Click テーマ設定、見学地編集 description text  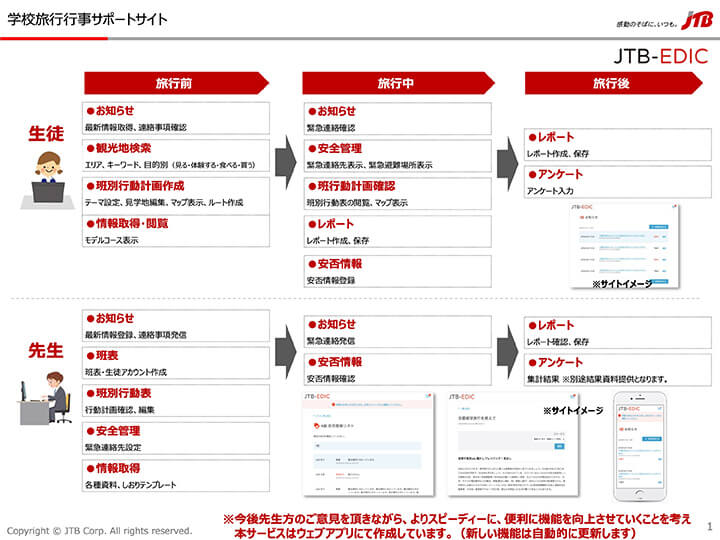tap(164, 202)
